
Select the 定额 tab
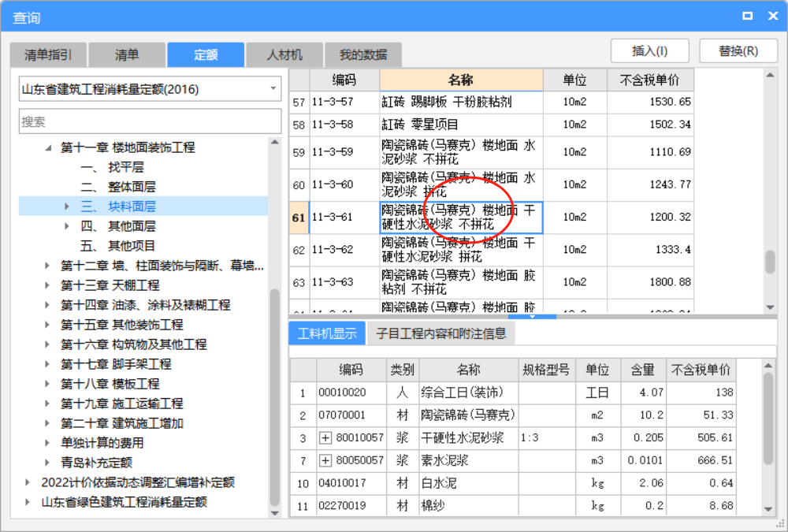pos(206,55)
